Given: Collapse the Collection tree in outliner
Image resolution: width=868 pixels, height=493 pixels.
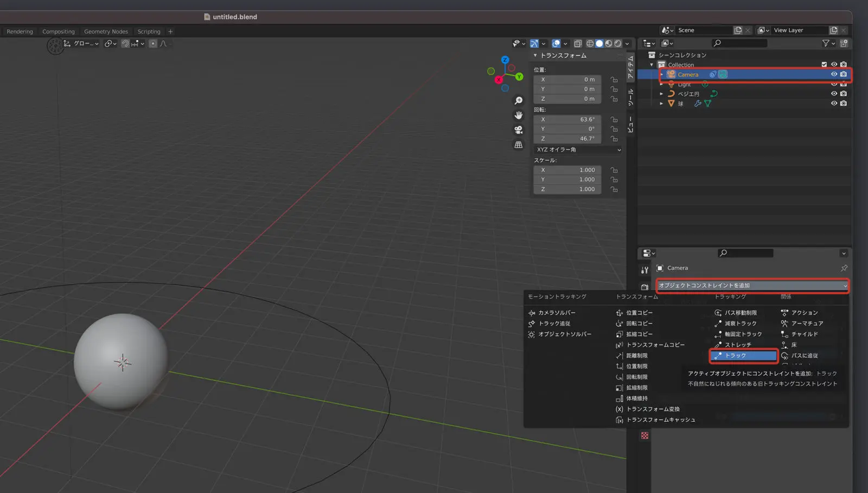Looking at the screenshot, I should 652,65.
